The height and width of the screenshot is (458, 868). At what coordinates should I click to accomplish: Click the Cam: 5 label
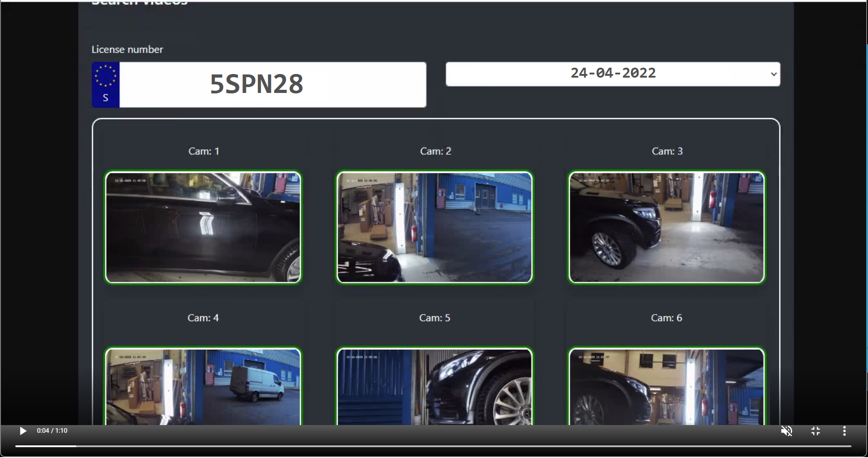click(434, 318)
